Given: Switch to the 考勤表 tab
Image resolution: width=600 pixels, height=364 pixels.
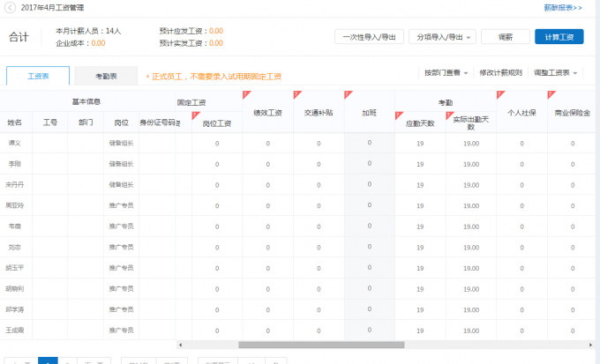Looking at the screenshot, I should click(105, 77).
